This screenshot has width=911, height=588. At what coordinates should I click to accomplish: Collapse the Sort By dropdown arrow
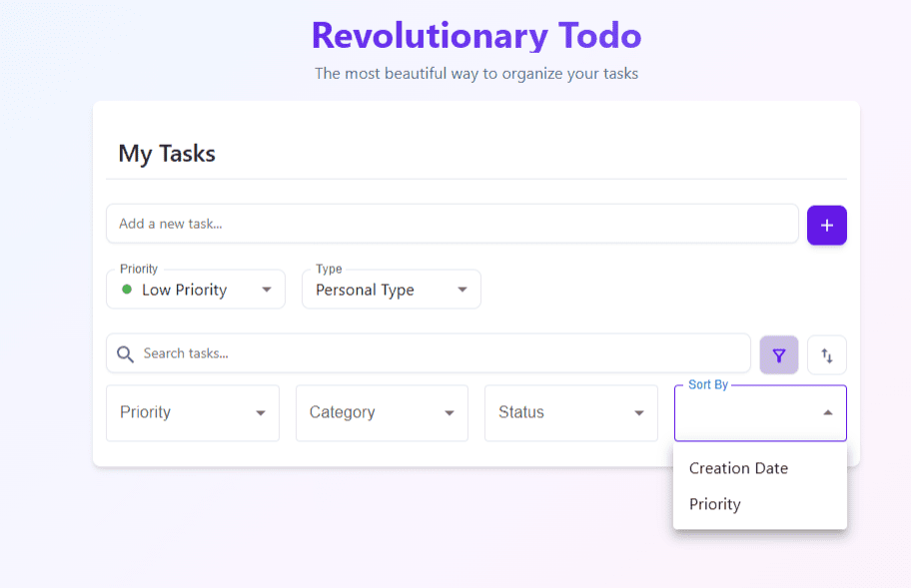point(827,412)
